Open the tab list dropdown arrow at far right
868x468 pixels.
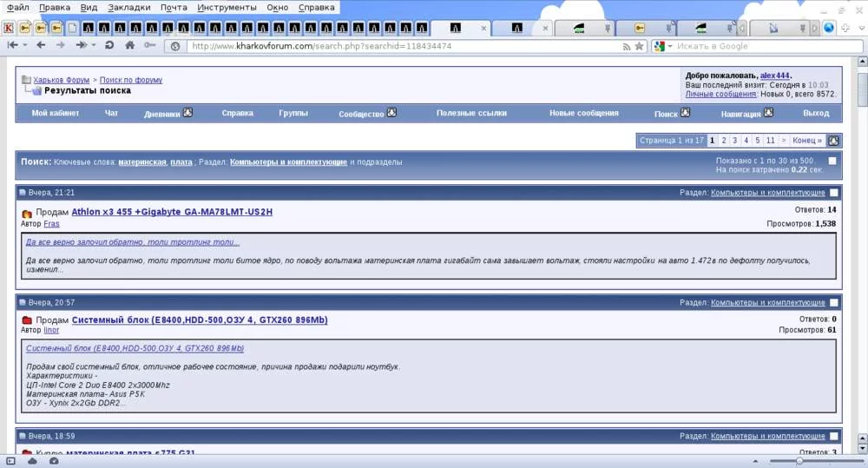tap(861, 28)
